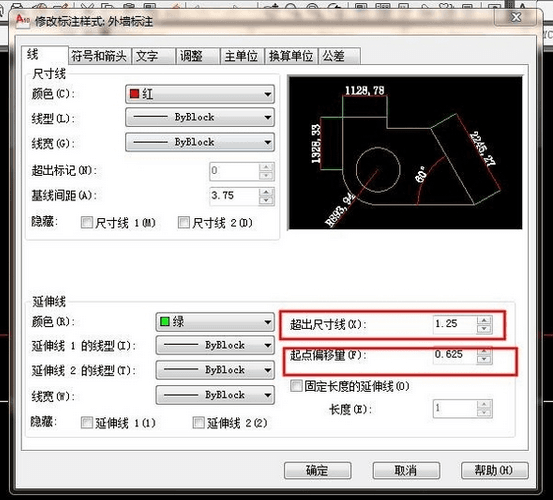Check the 尺寸线 2 hide checkbox
553x500 pixels.
click(x=184, y=222)
